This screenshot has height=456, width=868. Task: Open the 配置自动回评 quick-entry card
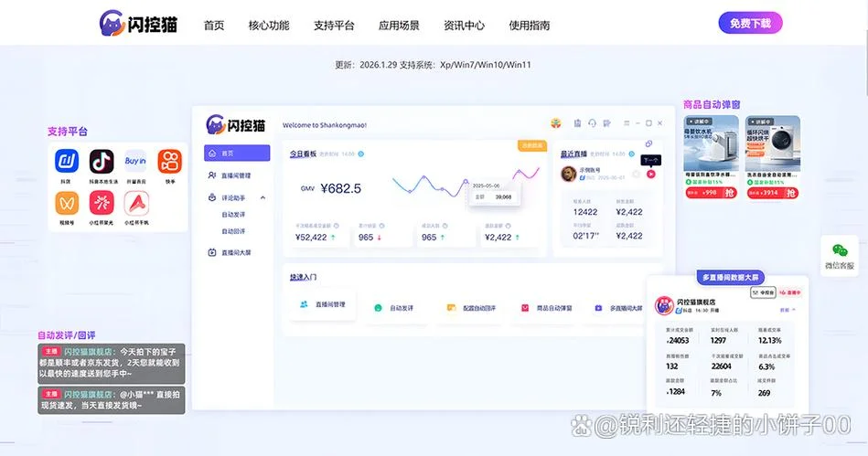pos(472,308)
